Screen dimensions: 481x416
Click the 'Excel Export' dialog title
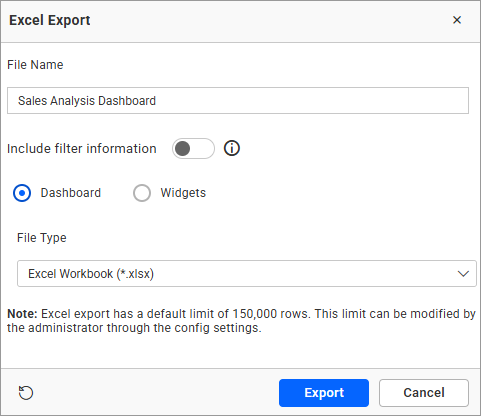coord(50,20)
